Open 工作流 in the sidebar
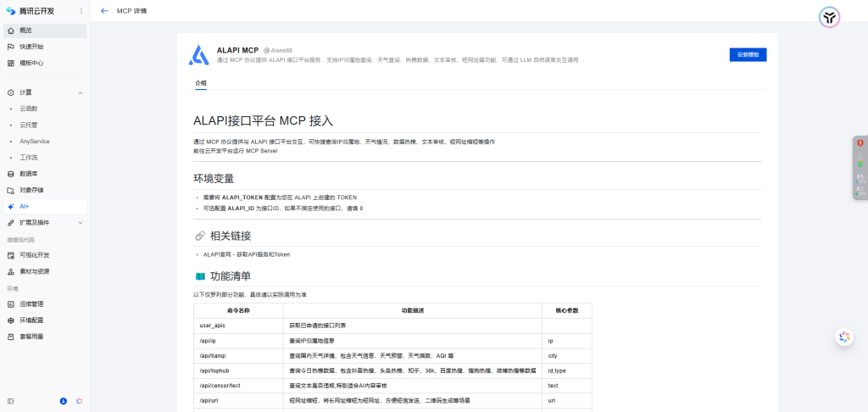This screenshot has width=868, height=412. coord(29,158)
